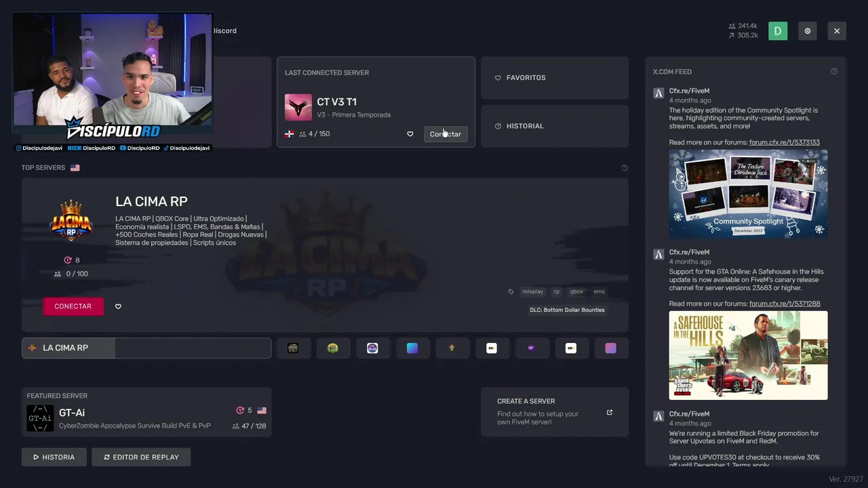
Task: Click Cfx.re avatar on Safehouse update post
Action: [x=658, y=255]
